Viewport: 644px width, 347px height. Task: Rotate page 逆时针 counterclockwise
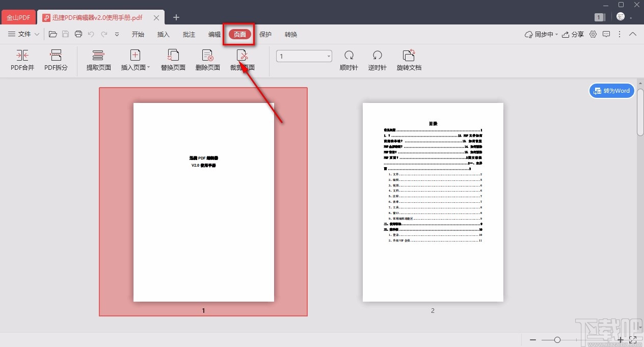(x=378, y=61)
